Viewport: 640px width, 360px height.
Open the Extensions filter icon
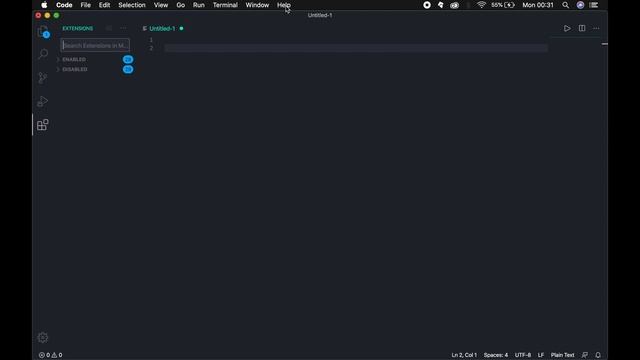point(109,29)
